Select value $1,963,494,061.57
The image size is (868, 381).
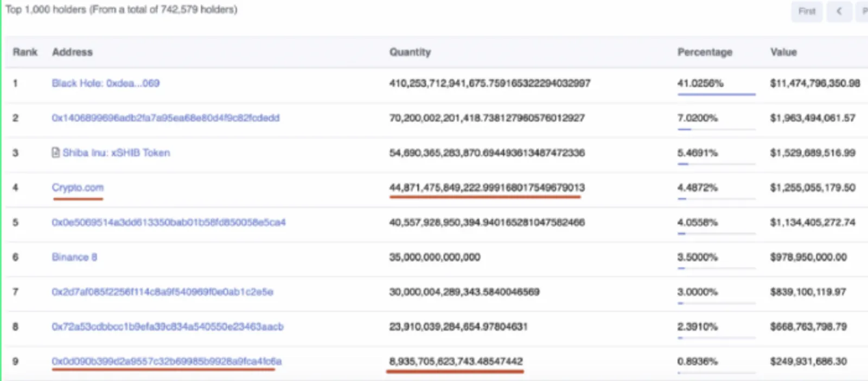(x=813, y=118)
